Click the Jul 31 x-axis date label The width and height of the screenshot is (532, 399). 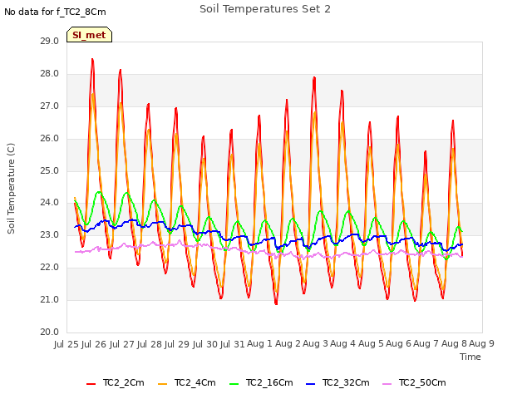[233, 344]
